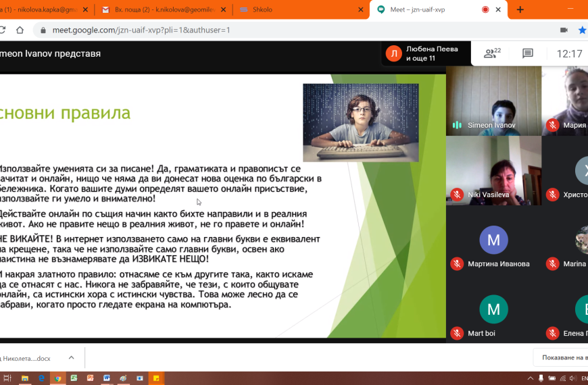Click microphone indicator in system tray

tap(541, 378)
